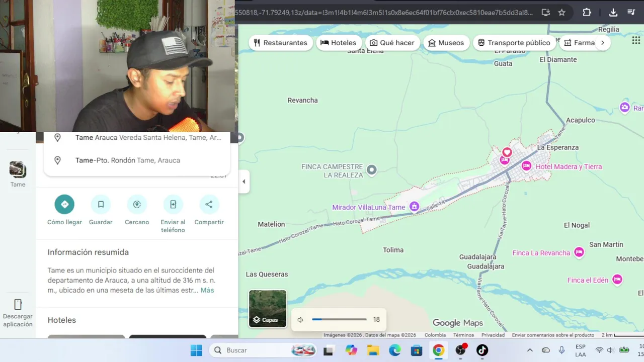Click the Compartir share icon
644x362 pixels.
209,204
